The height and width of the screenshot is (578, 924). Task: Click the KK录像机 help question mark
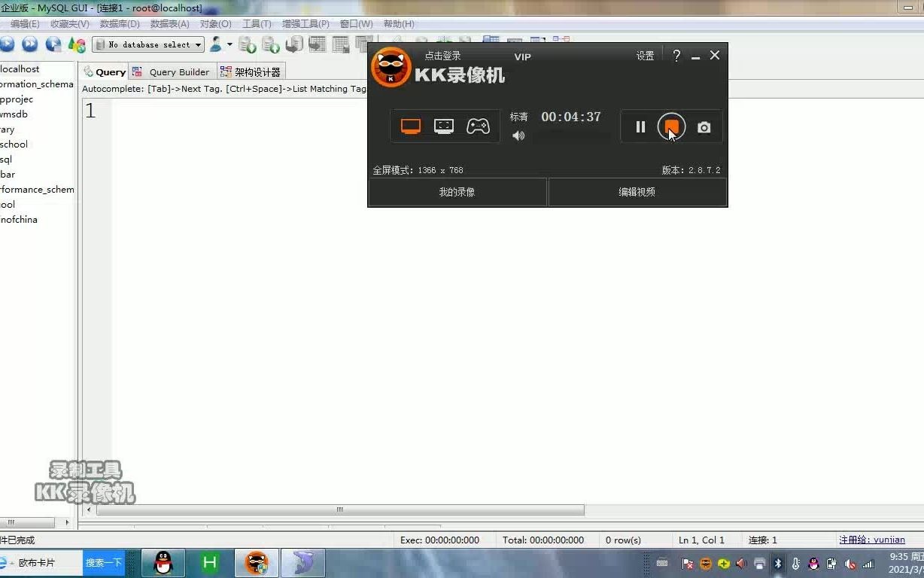point(676,55)
